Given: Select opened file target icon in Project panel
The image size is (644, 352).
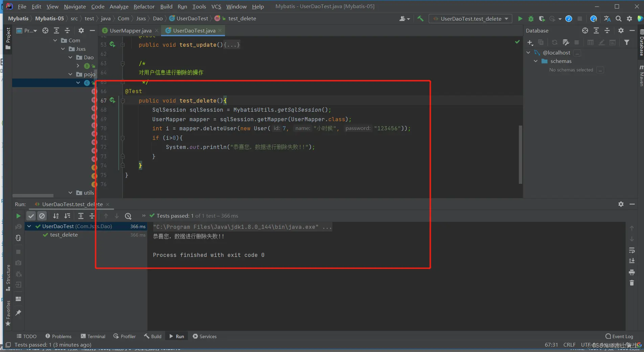Looking at the screenshot, I should coord(45,30).
